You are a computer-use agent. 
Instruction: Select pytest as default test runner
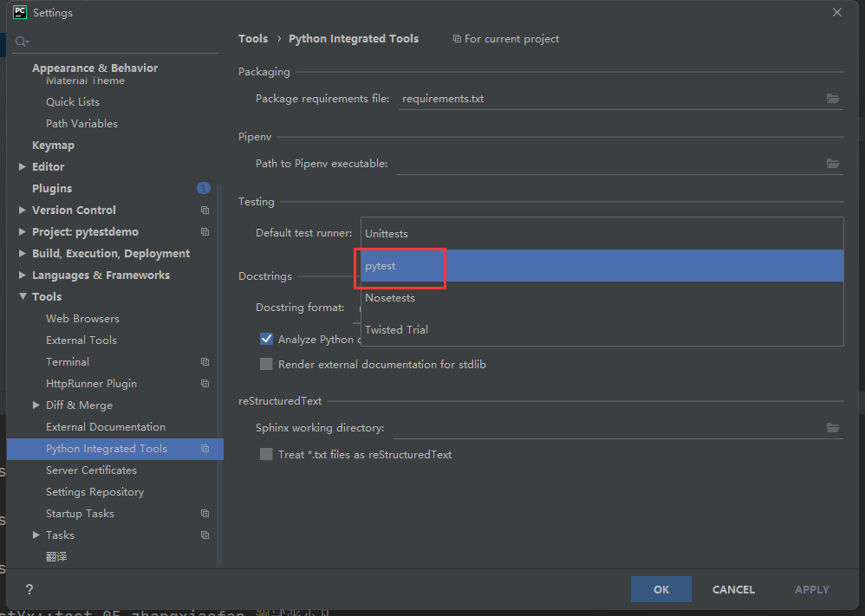tap(602, 265)
